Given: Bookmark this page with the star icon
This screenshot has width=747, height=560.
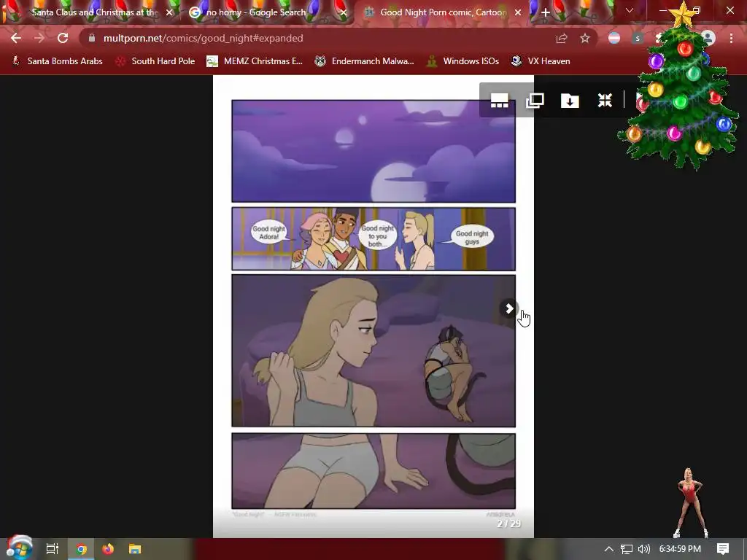Looking at the screenshot, I should tap(585, 38).
